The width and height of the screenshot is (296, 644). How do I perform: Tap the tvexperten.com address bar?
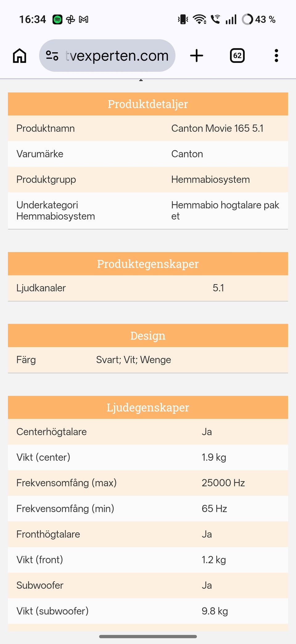(x=117, y=56)
